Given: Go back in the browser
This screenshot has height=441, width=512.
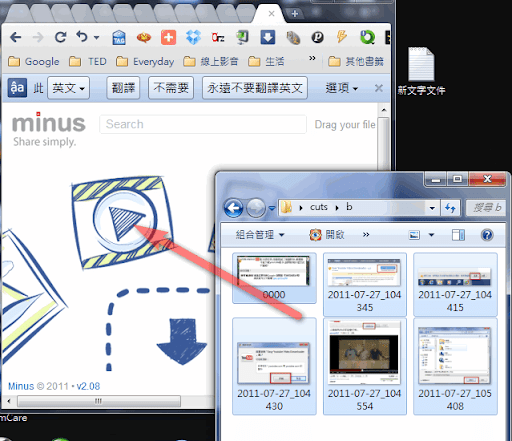Looking at the screenshot, I should [15, 37].
